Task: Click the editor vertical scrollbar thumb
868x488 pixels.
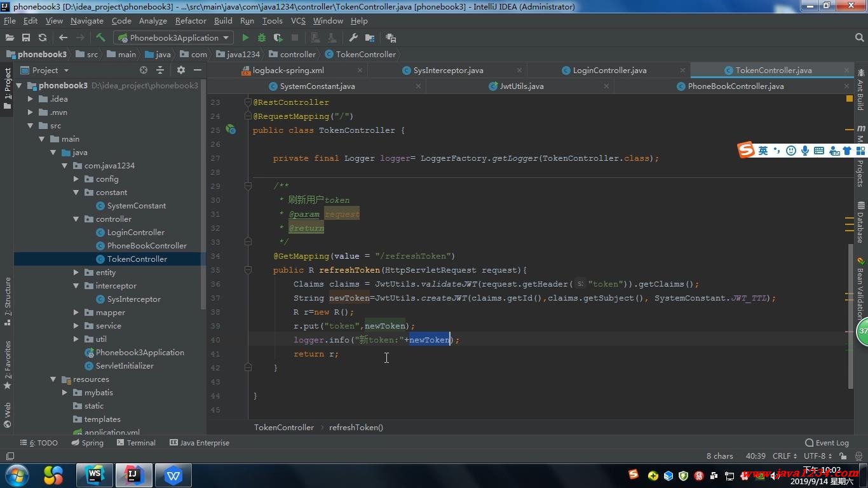Action: (850, 316)
